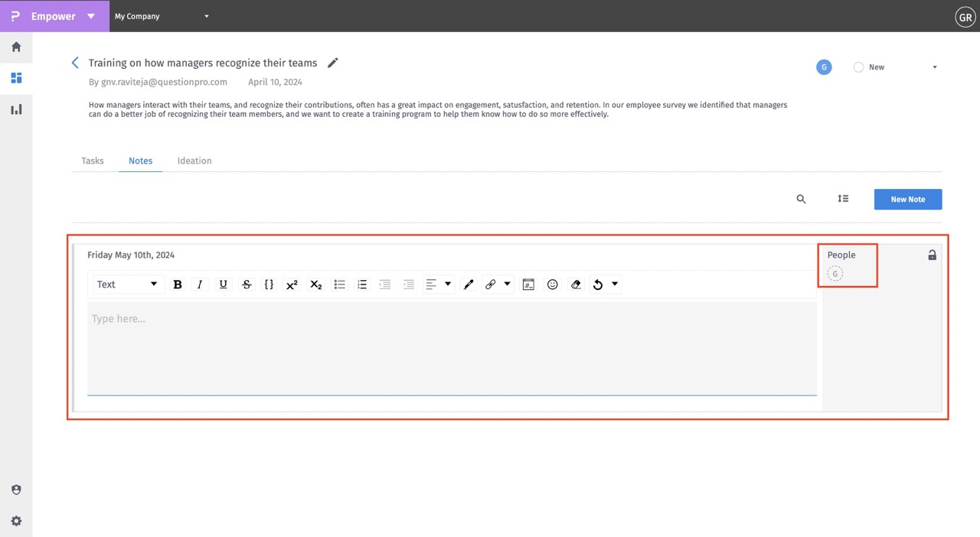Toggle the note lock padlock

tap(932, 255)
